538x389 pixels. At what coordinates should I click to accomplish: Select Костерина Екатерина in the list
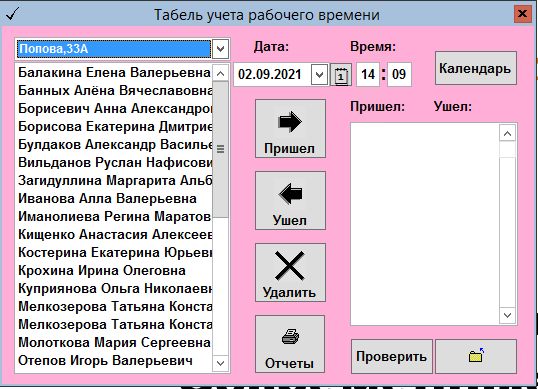coord(115,252)
